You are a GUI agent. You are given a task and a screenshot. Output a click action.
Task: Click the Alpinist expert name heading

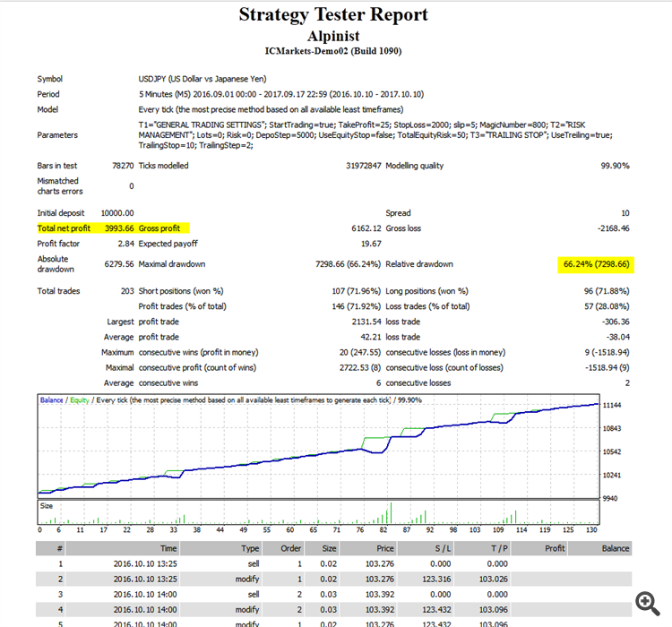tap(333, 36)
